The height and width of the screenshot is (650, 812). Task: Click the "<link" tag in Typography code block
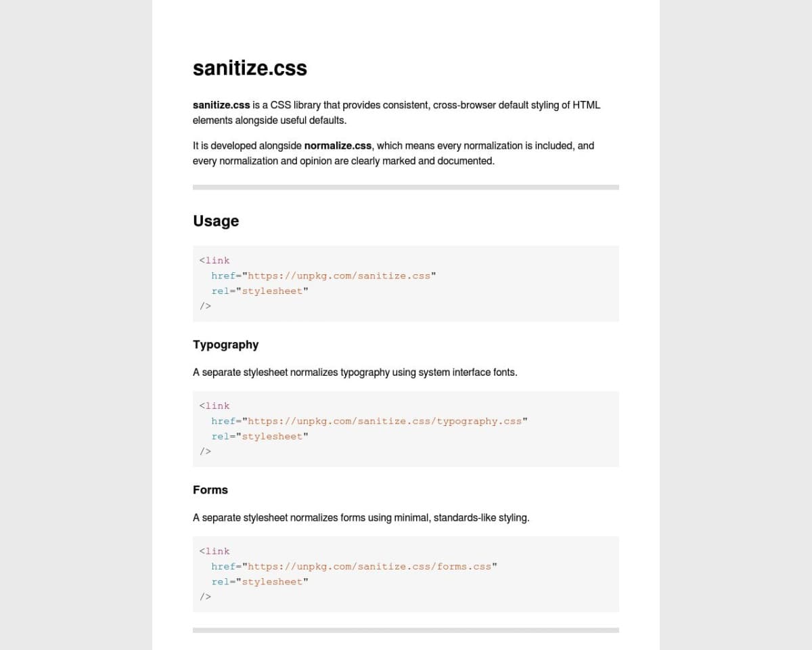coord(215,406)
